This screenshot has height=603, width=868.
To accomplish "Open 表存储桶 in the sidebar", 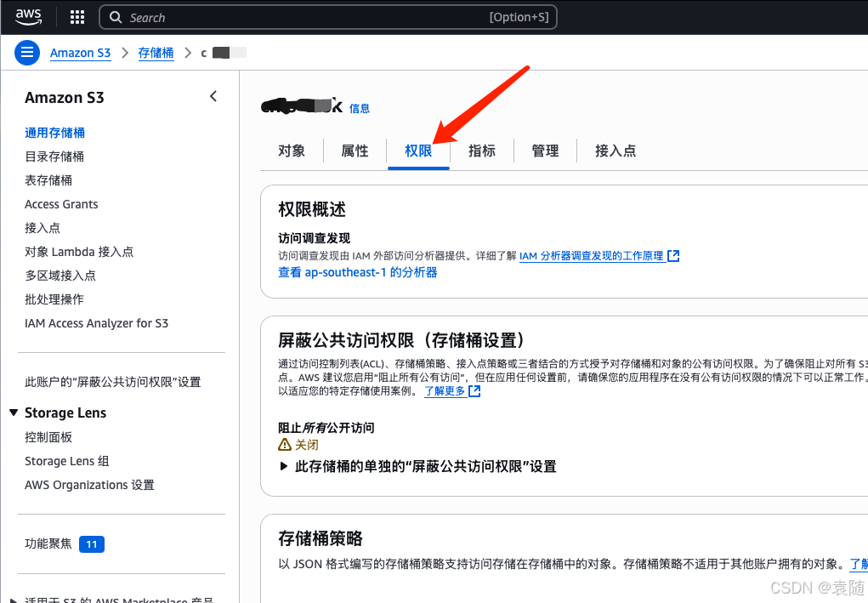I will click(x=48, y=180).
